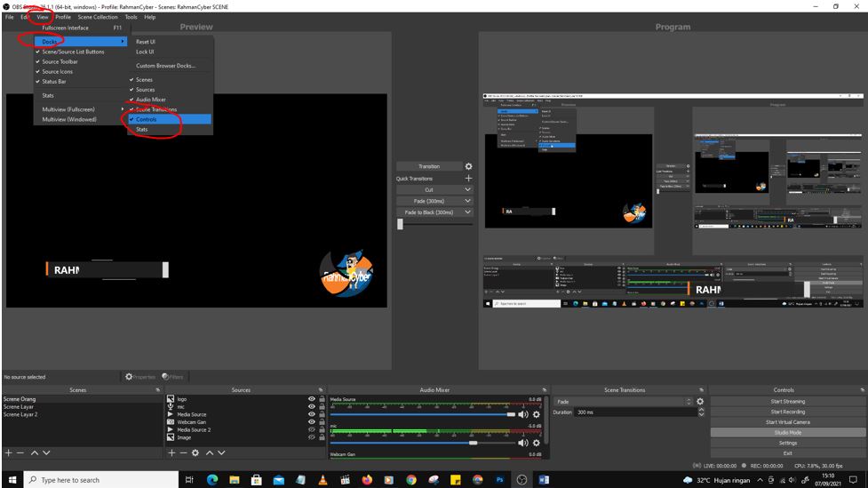Choose Reset UI in Docks submenu
Image resolution: width=868 pixels, height=488 pixels.
(170, 42)
